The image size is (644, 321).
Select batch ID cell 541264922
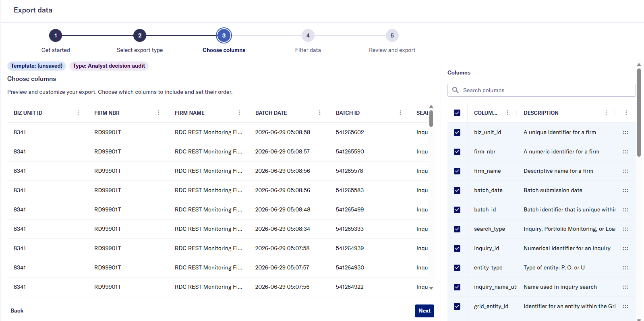pyautogui.click(x=350, y=287)
